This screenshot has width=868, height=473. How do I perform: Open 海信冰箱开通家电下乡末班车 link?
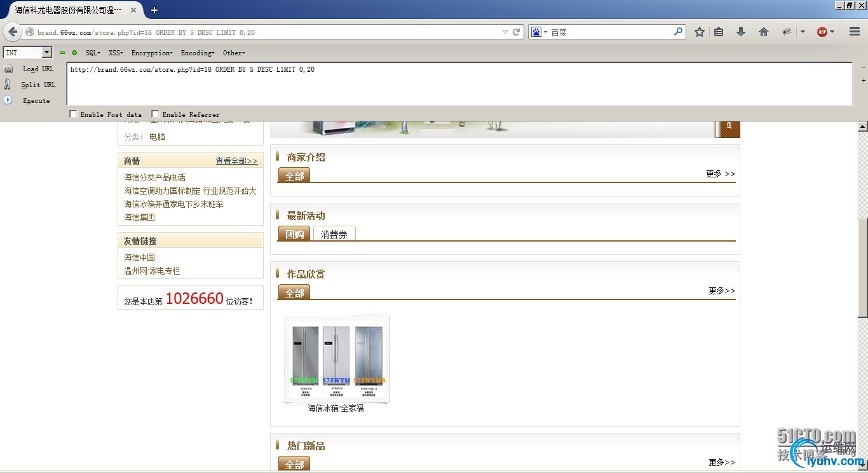tap(173, 204)
